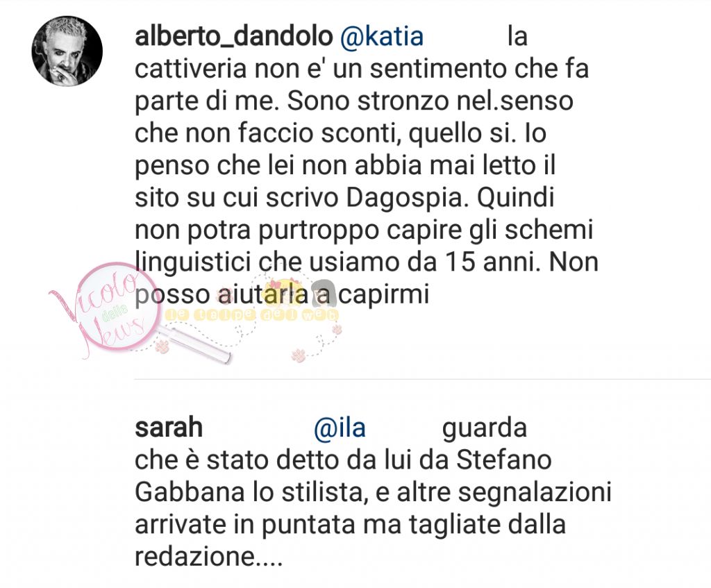Click the word 'segnalazioni' in sarah's comment
This screenshot has width=711, height=588.
point(535,494)
